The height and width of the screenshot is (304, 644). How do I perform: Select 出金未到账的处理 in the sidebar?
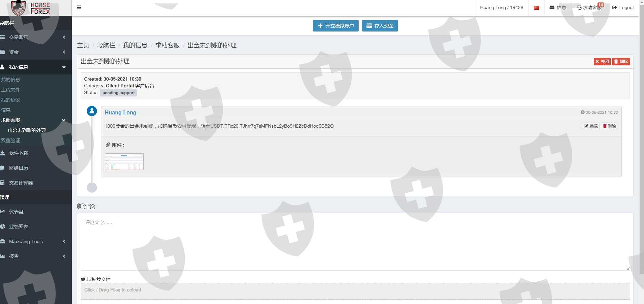27,130
